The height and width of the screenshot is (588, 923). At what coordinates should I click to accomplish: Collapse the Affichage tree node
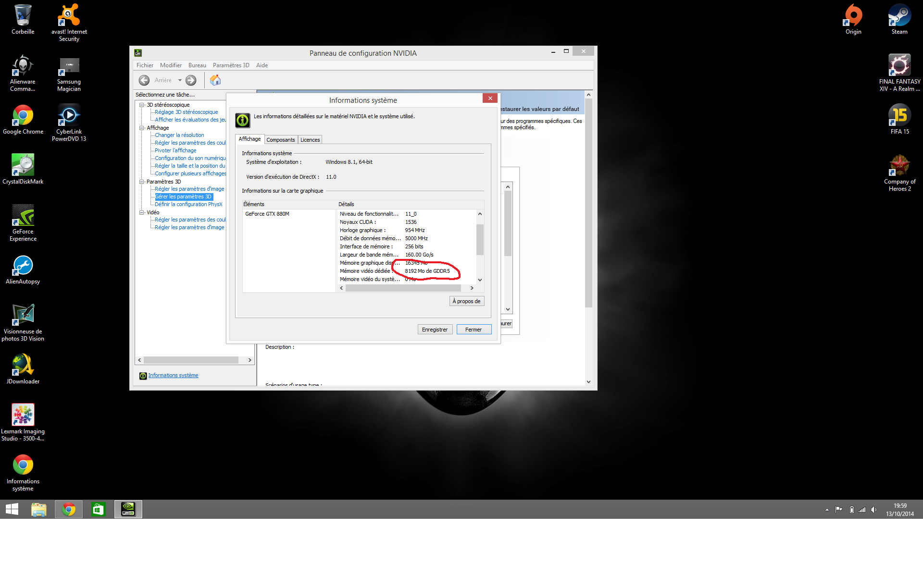142,128
